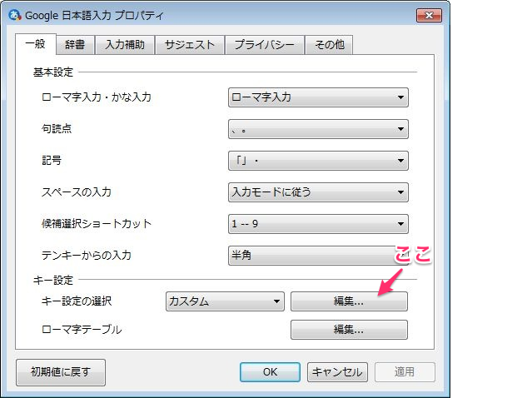Confirm settings with OK button
Screen dimensions: 532x398
coord(270,372)
